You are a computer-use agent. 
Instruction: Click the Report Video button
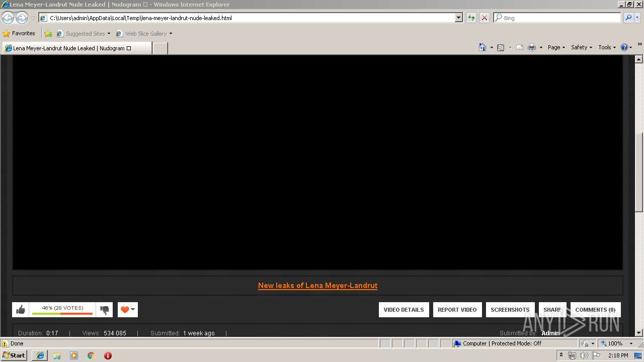tap(457, 310)
